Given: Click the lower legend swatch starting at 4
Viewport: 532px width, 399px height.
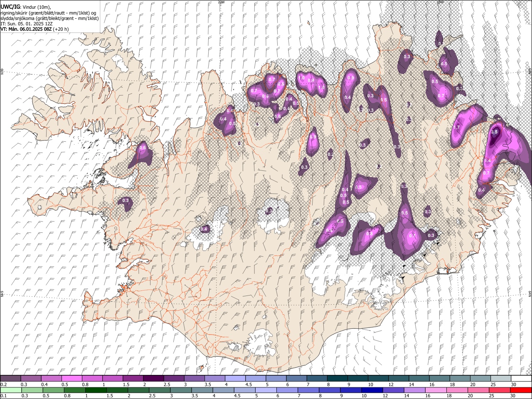Looking at the screenshot, I should (x=223, y=390).
